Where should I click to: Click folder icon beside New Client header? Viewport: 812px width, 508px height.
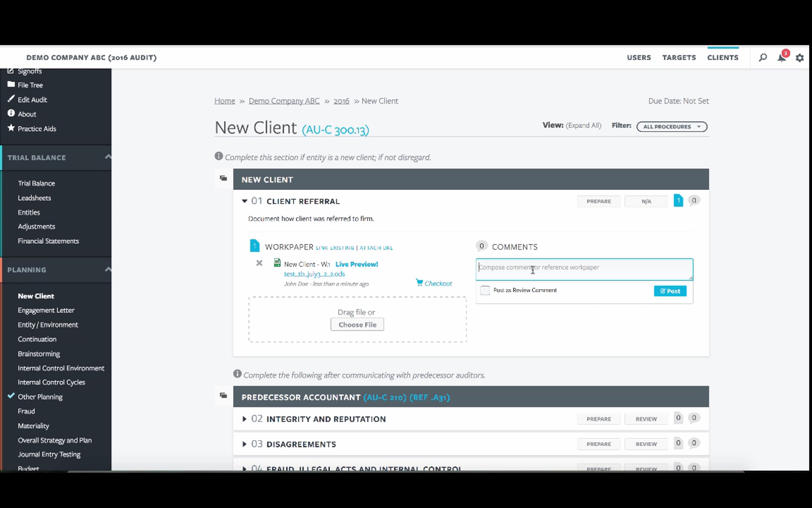click(x=223, y=178)
